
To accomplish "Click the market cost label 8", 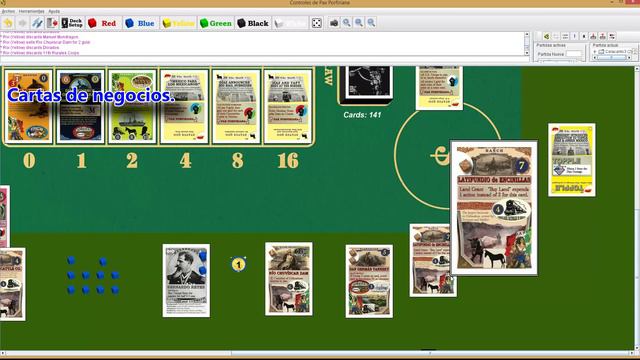I will click(x=238, y=160).
